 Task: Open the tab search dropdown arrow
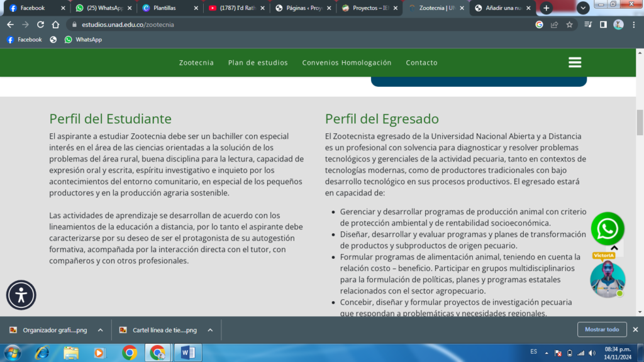pos(583,8)
